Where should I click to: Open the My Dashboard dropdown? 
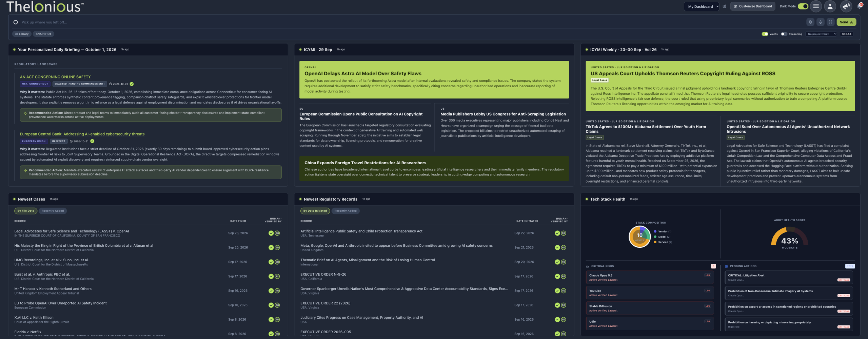(x=701, y=6)
